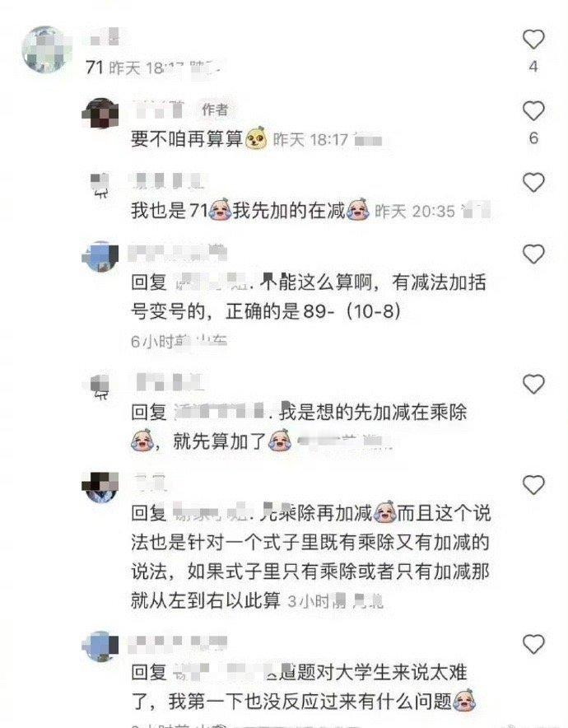Open avatar next to '先乘除再加减' reply
This screenshot has width=568, height=728.
click(100, 487)
